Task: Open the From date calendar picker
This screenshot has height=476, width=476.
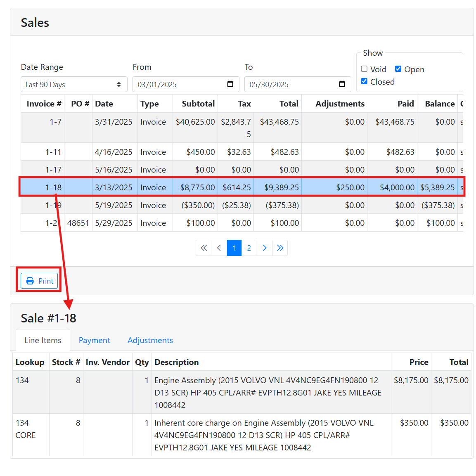Action: 230,84
